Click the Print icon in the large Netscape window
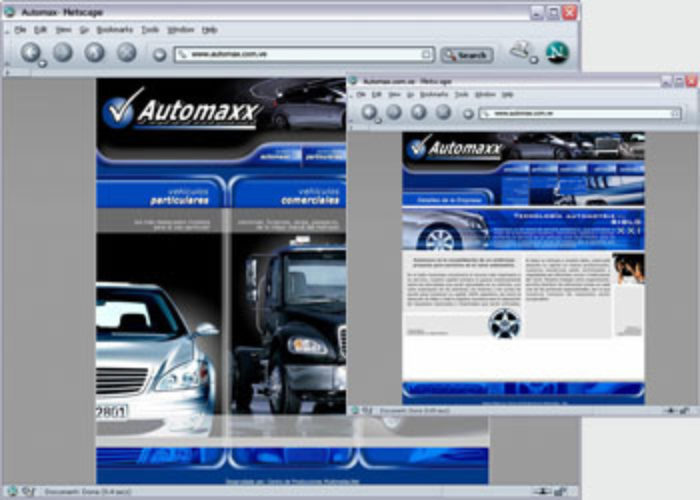Screen dimensions: 700x500 click(520, 50)
